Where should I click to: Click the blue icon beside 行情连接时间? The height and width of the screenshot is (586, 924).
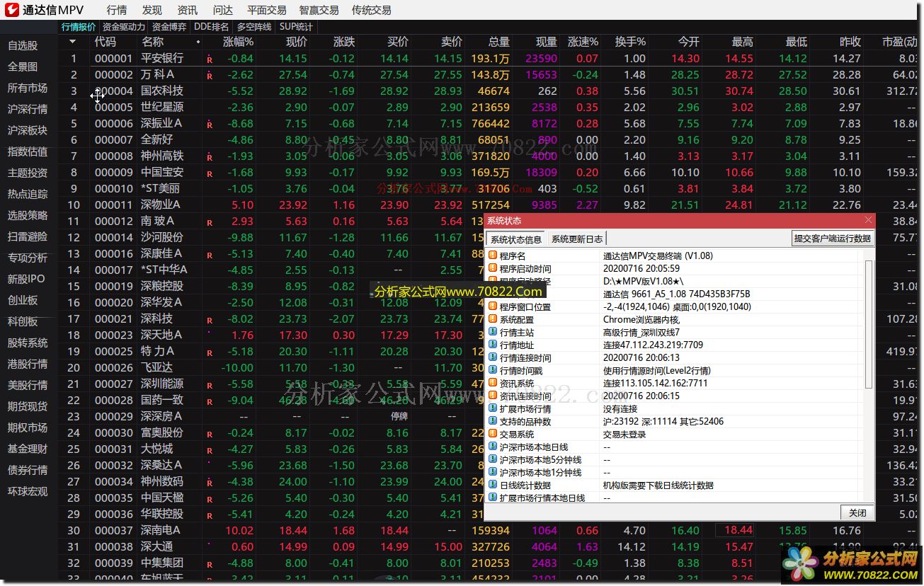click(x=493, y=357)
